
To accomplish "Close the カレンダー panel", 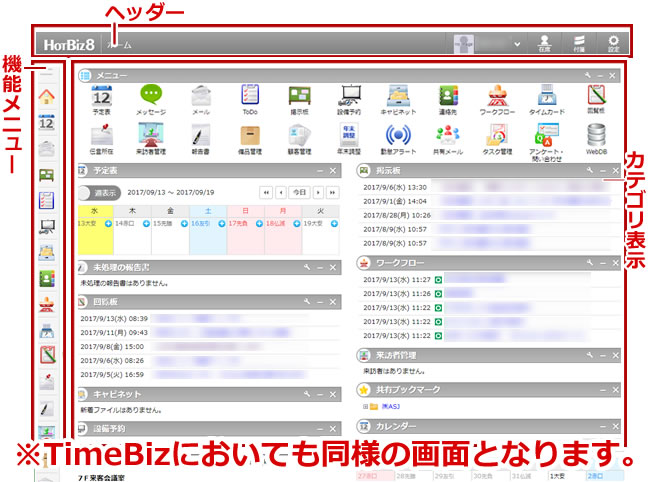I will point(616,426).
